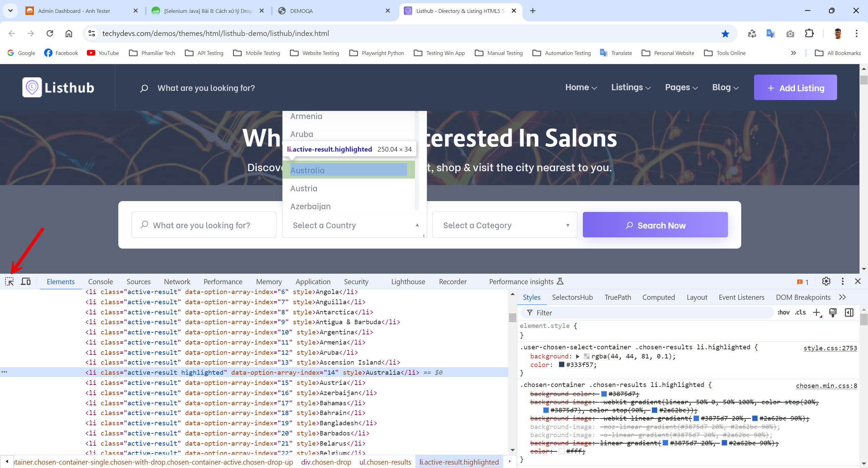The height and width of the screenshot is (468, 868).
Task: Open Chrome three-dot menu
Action: [x=856, y=33]
